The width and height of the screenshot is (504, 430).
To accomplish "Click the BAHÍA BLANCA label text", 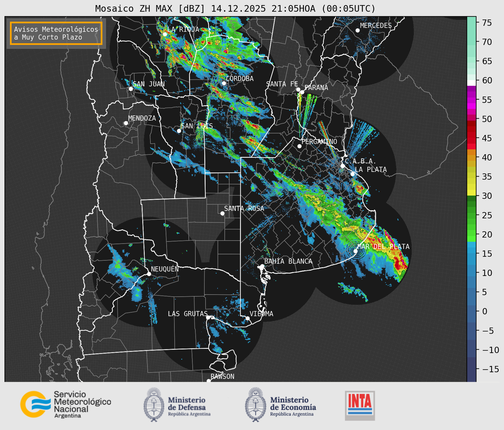I will pos(288,261).
